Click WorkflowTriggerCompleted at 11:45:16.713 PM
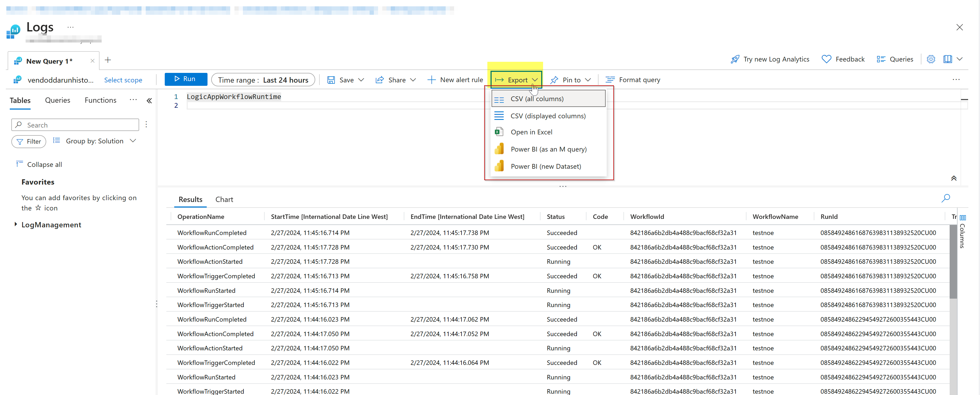980x395 pixels. [x=216, y=276]
